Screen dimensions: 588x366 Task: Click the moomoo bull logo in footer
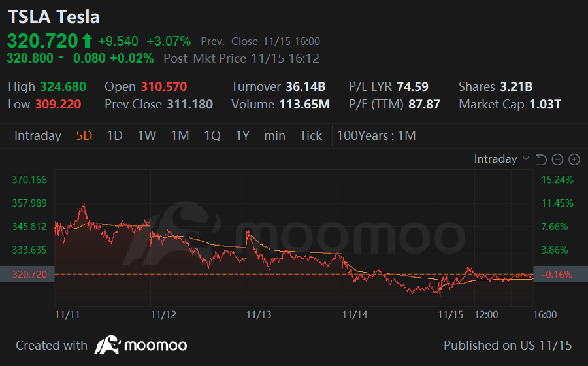tap(106, 345)
